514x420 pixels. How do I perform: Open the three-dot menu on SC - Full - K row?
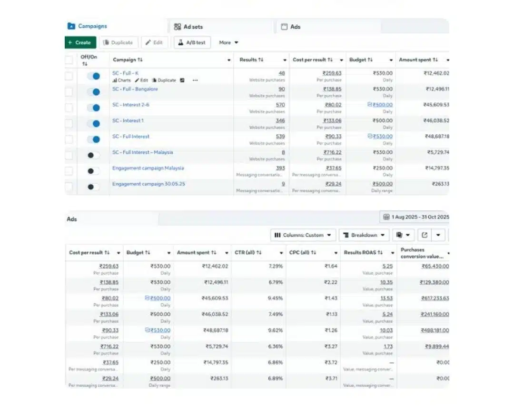(x=195, y=80)
